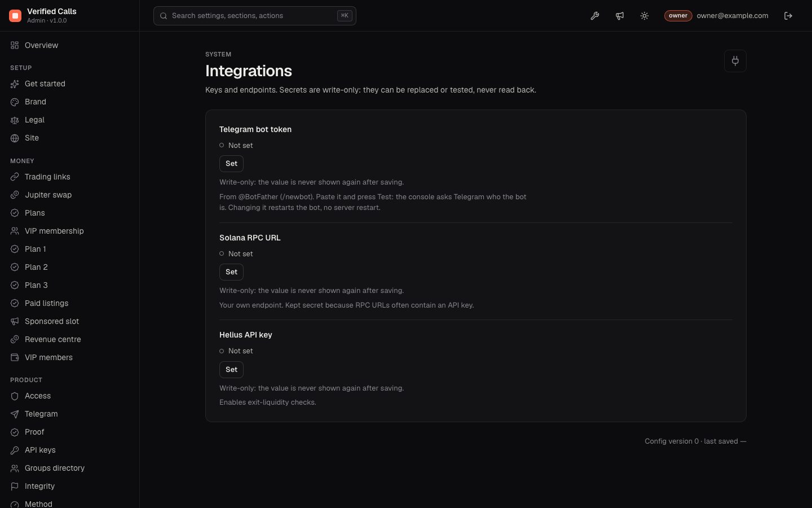Viewport: 812px width, 508px height.
Task: Open Paid listings section
Action: (69, 303)
